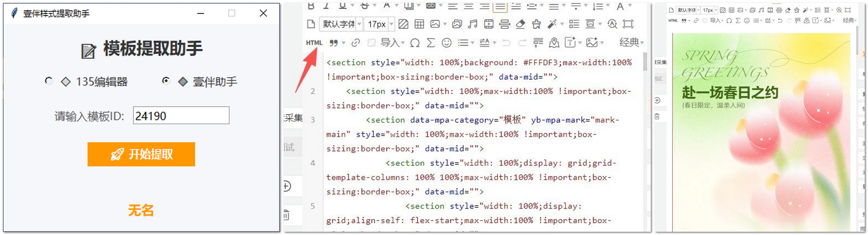The width and height of the screenshot is (868, 235).
Task: Click map location icon in code editor toolbar
Action: [554, 43]
